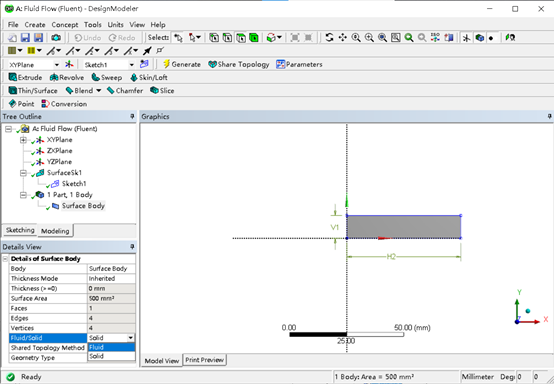Toggle the faces selection filter icon
This screenshot has height=384, width=554.
coord(241,37)
